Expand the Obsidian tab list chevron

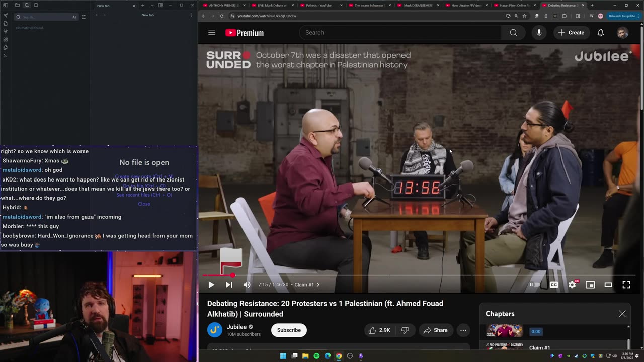tap(152, 5)
